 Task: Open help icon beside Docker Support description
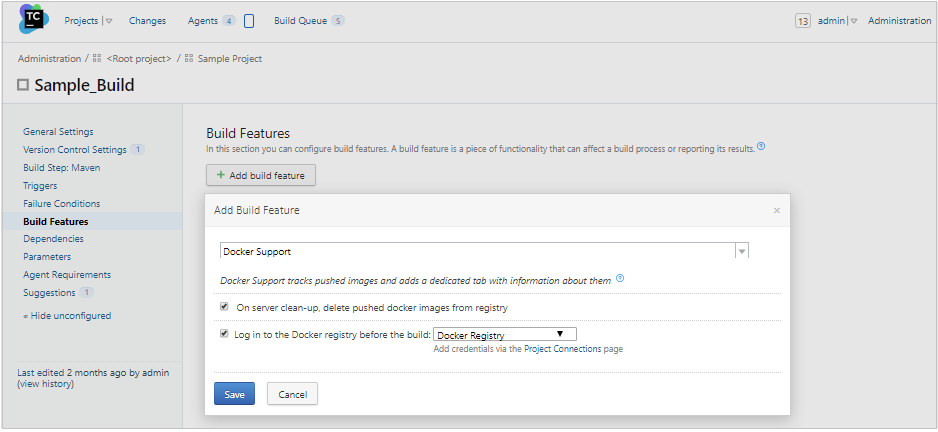[620, 278]
